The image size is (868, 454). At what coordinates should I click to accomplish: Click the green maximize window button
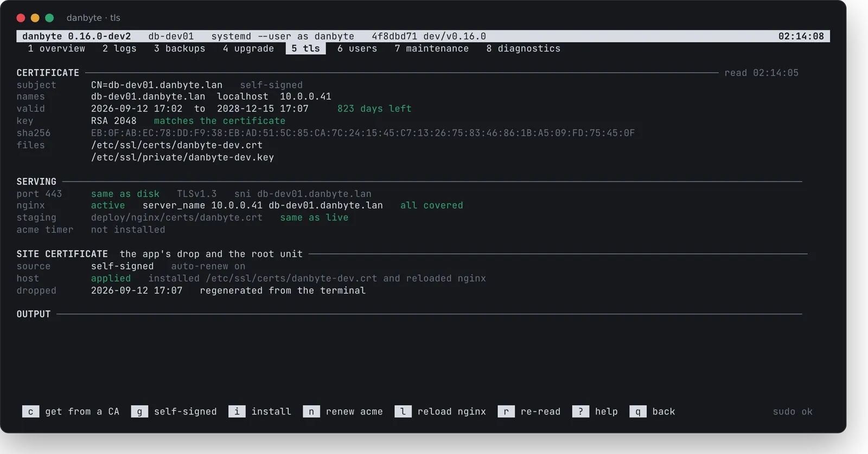tap(49, 18)
